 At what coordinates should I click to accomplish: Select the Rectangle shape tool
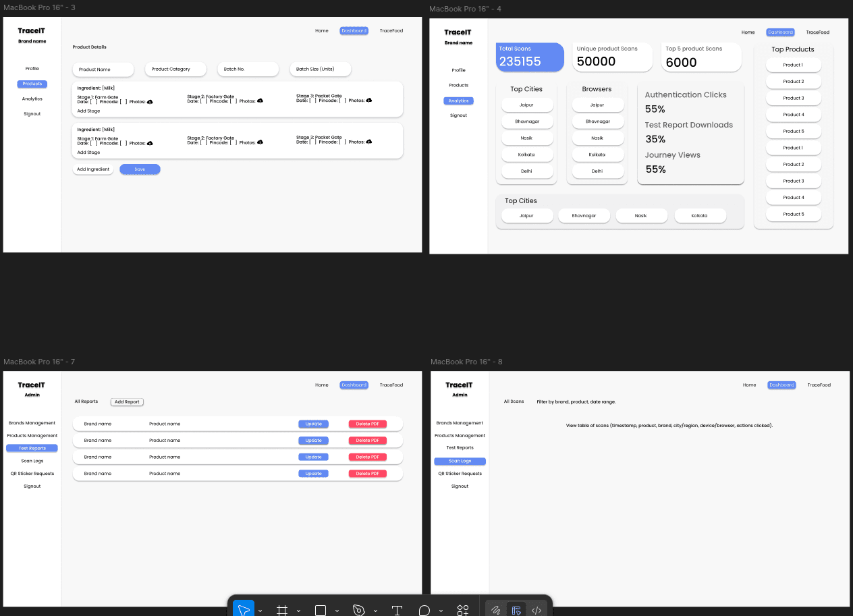[x=321, y=610]
